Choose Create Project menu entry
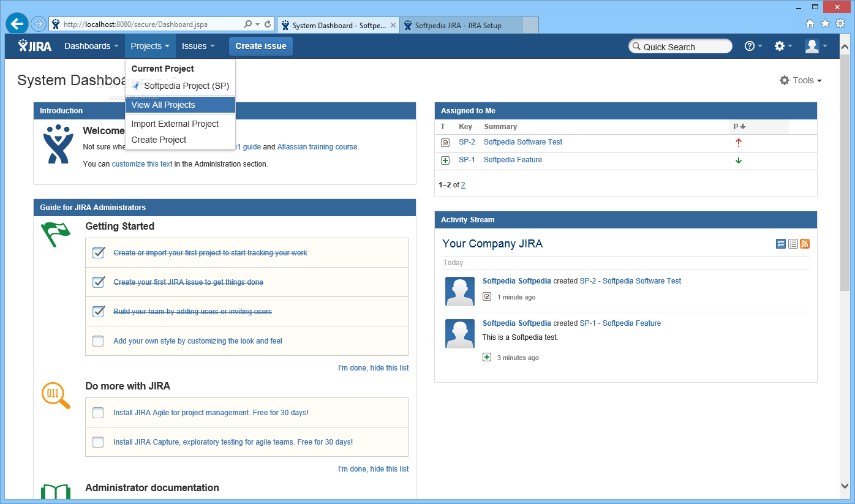 (180, 140)
